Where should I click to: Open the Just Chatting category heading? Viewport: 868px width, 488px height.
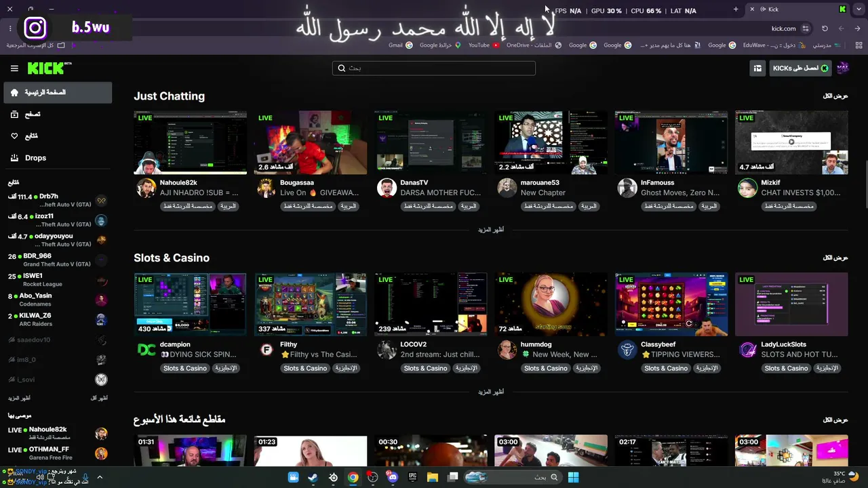click(x=169, y=96)
